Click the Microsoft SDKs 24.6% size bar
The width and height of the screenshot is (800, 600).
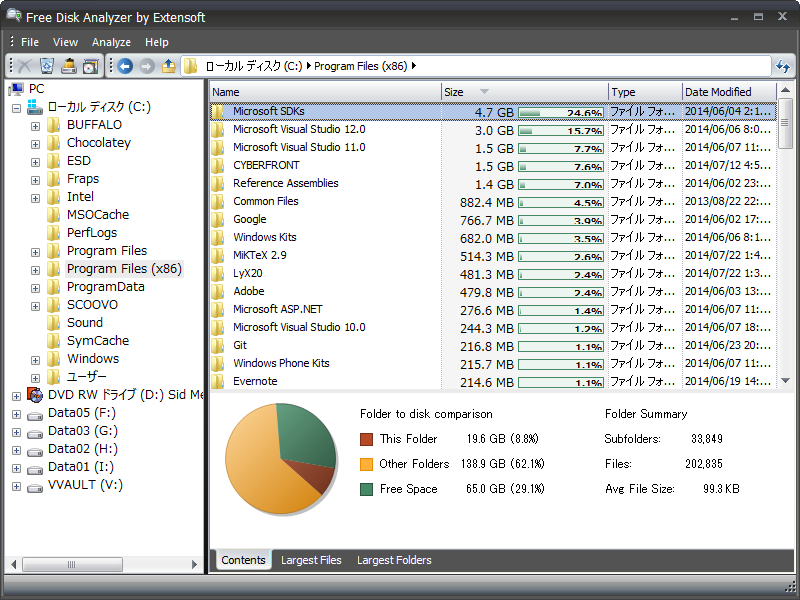pos(561,112)
